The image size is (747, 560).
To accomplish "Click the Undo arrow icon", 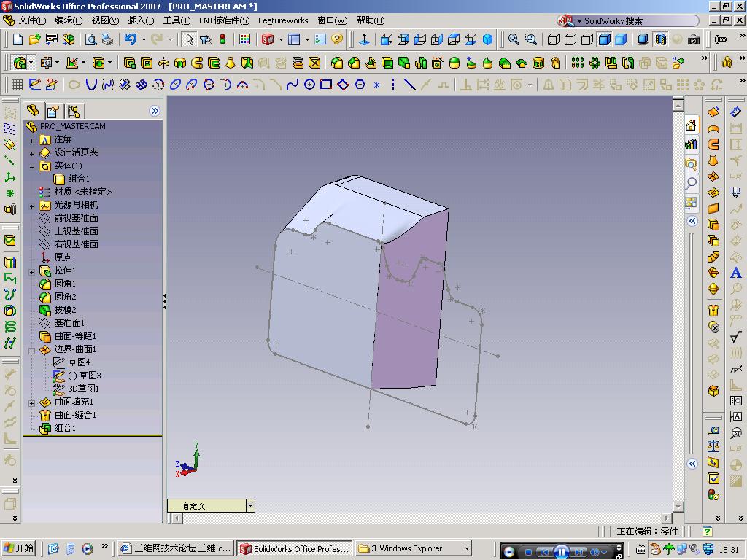I will click(130, 39).
